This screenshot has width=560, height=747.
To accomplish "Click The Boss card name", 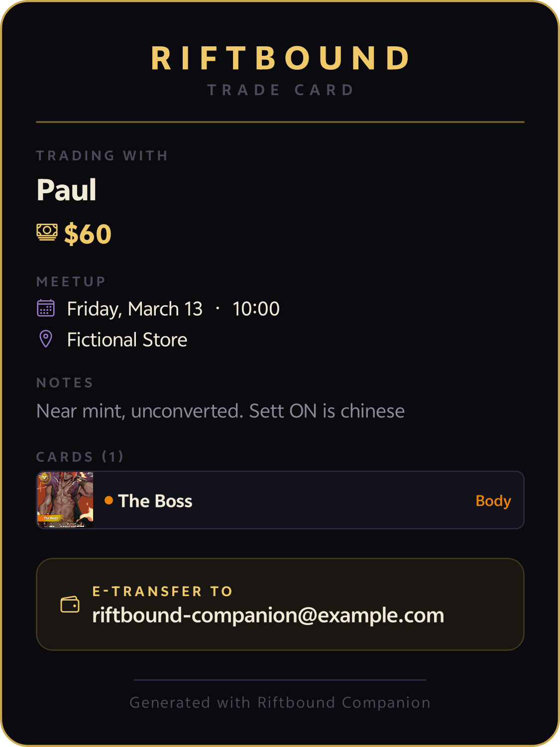I will tap(155, 501).
